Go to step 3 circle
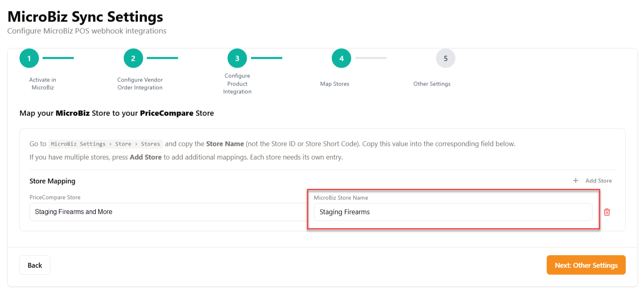The image size is (644, 291). coord(237,58)
